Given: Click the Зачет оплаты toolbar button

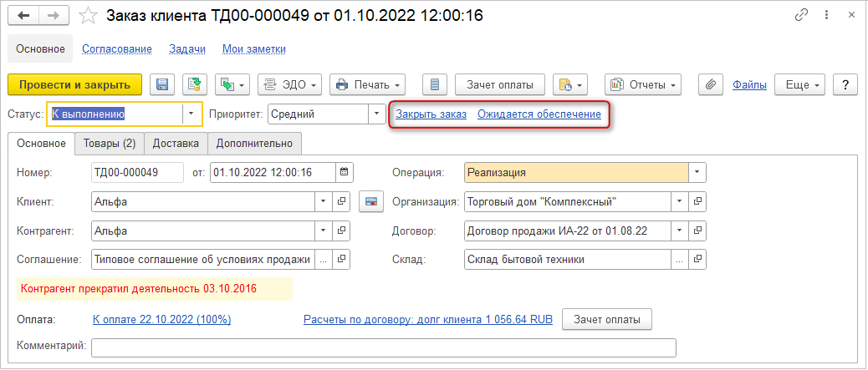Looking at the screenshot, I should coord(500,84).
